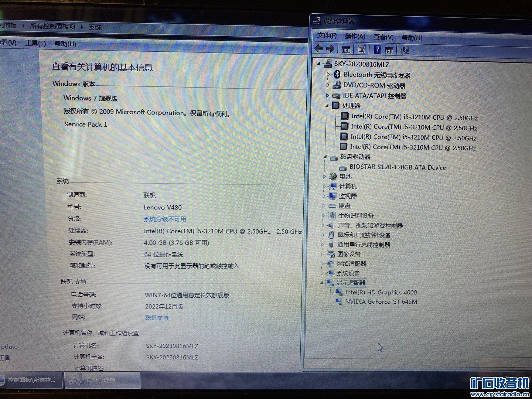Expand the 监视器 node
This screenshot has height=399, width=532.
click(x=324, y=196)
